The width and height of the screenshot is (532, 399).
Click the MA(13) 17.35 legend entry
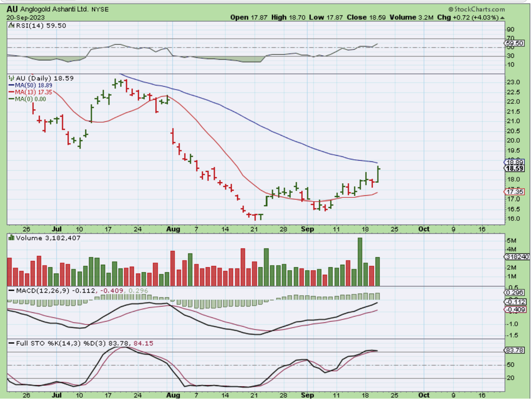coord(33,92)
